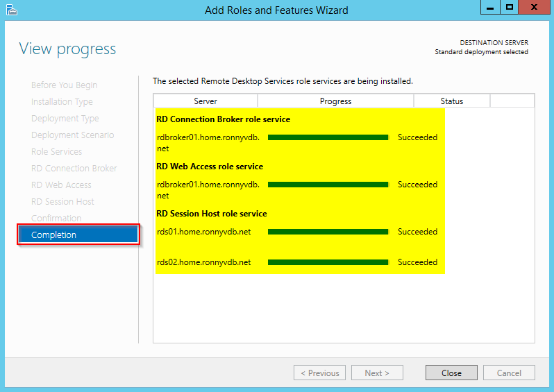Click the Next button
This screenshot has height=392, width=554.
[x=376, y=373]
